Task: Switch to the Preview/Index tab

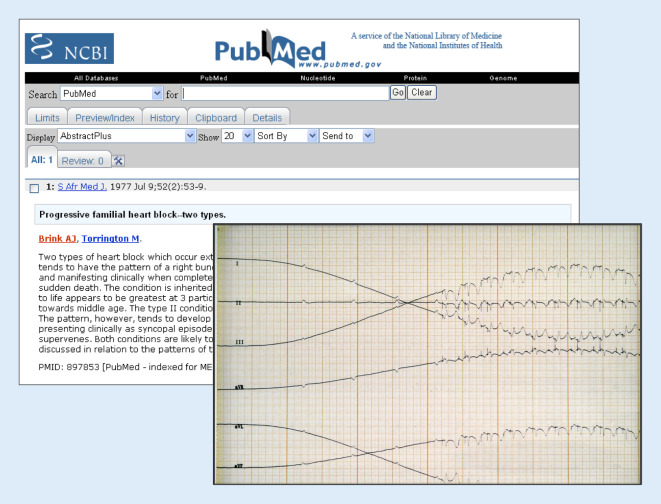Action: [105, 118]
